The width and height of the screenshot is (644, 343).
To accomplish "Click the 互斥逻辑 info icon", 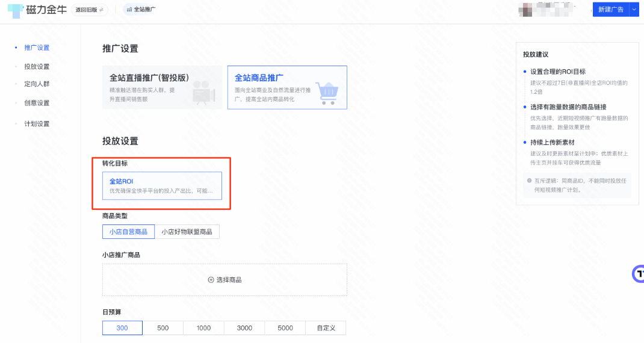I will coord(530,181).
